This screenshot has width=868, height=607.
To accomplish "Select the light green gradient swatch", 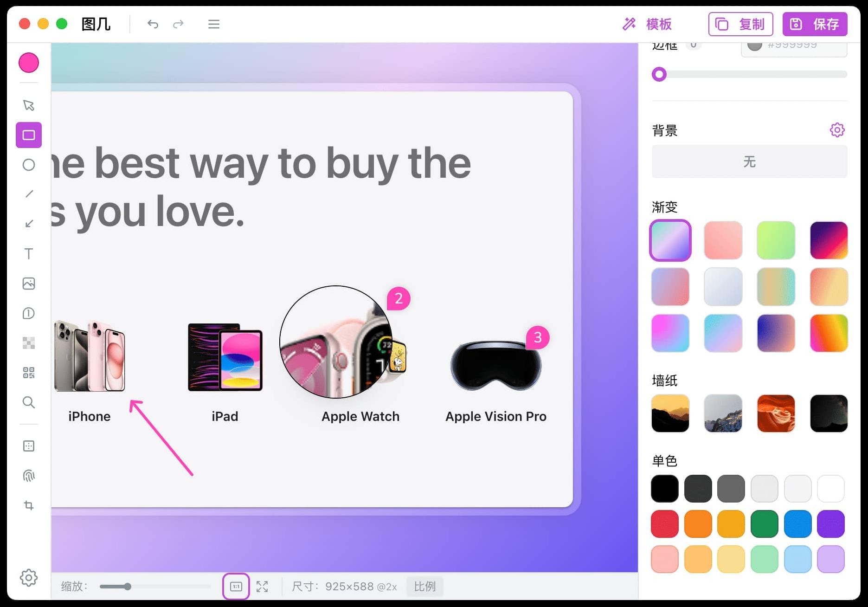I will point(776,240).
